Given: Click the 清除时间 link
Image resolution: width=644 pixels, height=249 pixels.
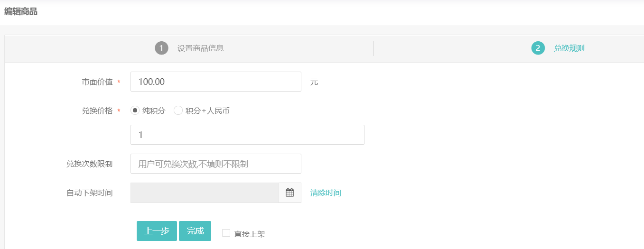Looking at the screenshot, I should [x=326, y=193].
